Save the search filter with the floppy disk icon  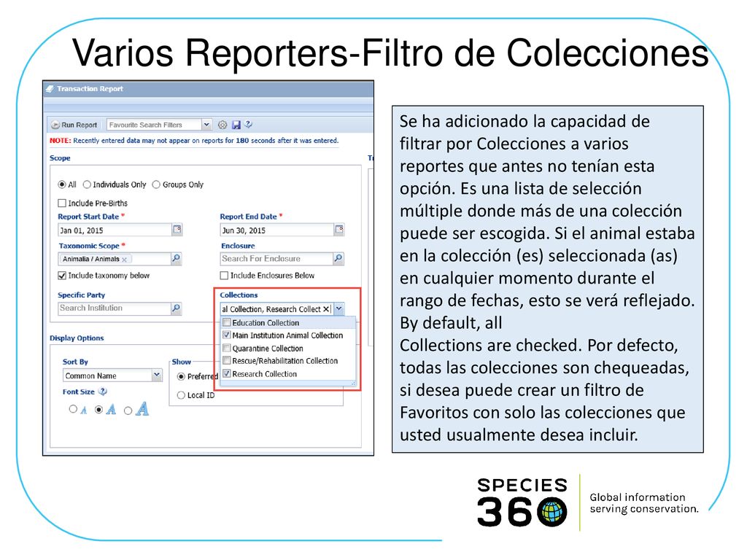(236, 125)
